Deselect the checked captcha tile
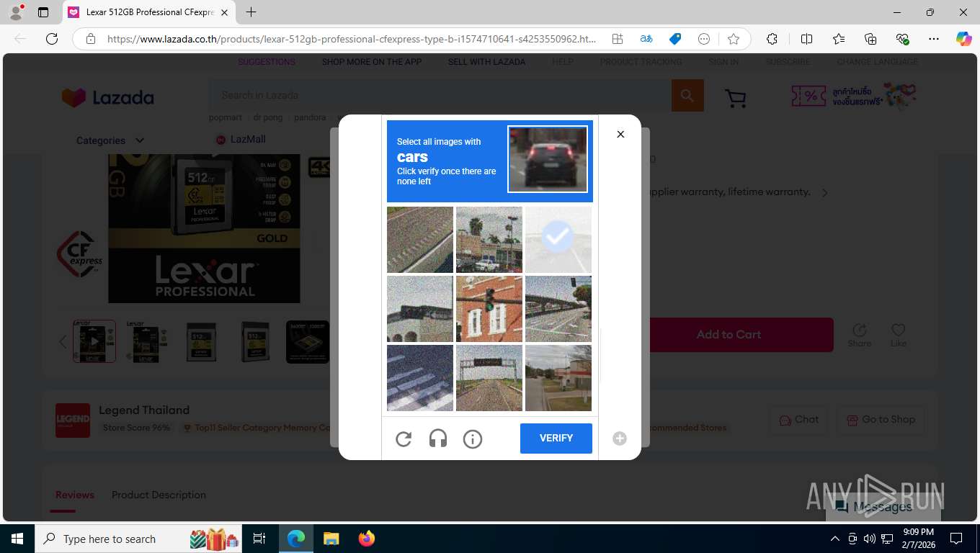 pos(558,240)
